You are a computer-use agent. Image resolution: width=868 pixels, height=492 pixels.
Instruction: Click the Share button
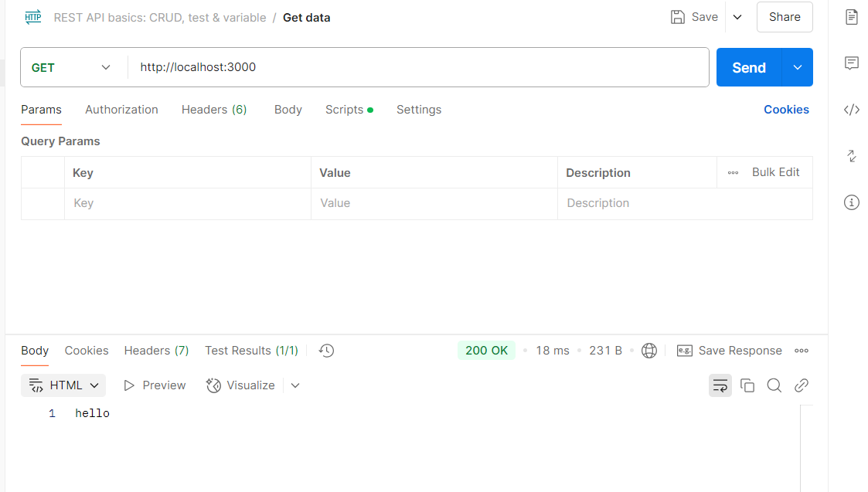(785, 17)
